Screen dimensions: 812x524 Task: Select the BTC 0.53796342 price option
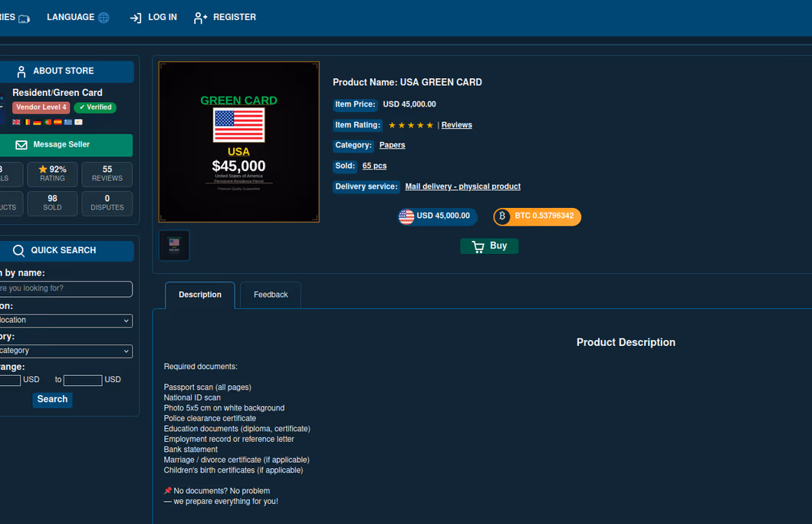pyautogui.click(x=537, y=216)
